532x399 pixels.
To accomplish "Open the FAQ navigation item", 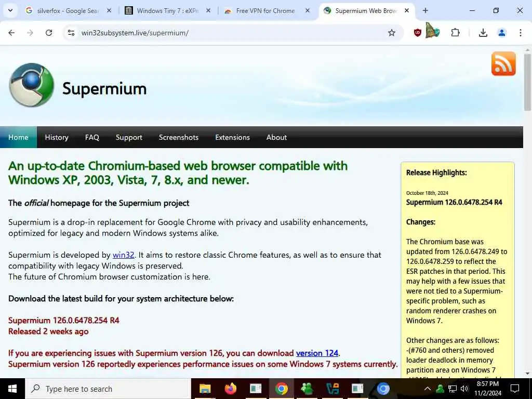I will 92,137.
